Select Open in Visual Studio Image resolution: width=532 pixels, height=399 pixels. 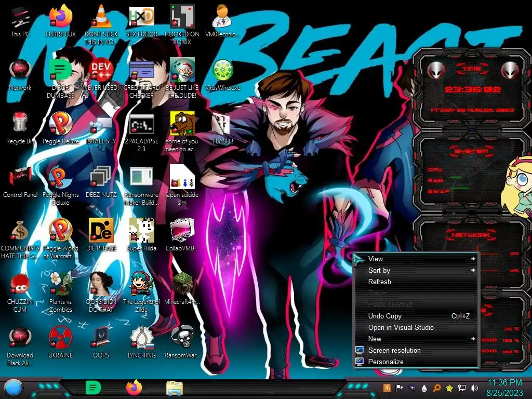(x=416, y=328)
